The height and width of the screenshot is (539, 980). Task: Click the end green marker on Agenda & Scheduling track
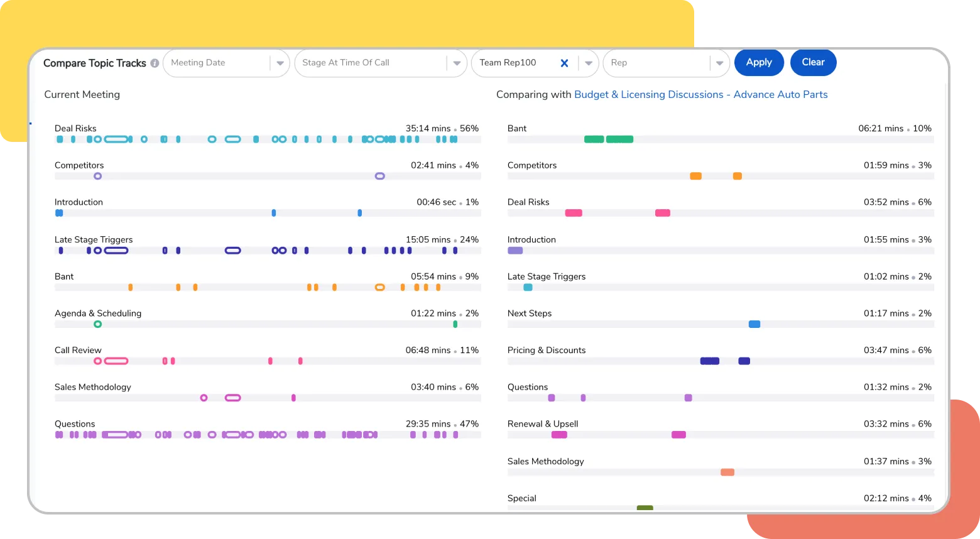(x=455, y=324)
